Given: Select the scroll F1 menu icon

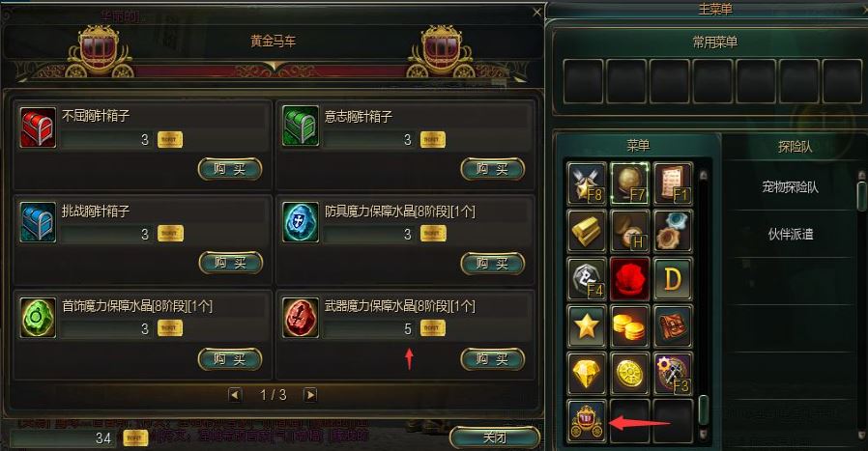Looking at the screenshot, I should [x=673, y=183].
